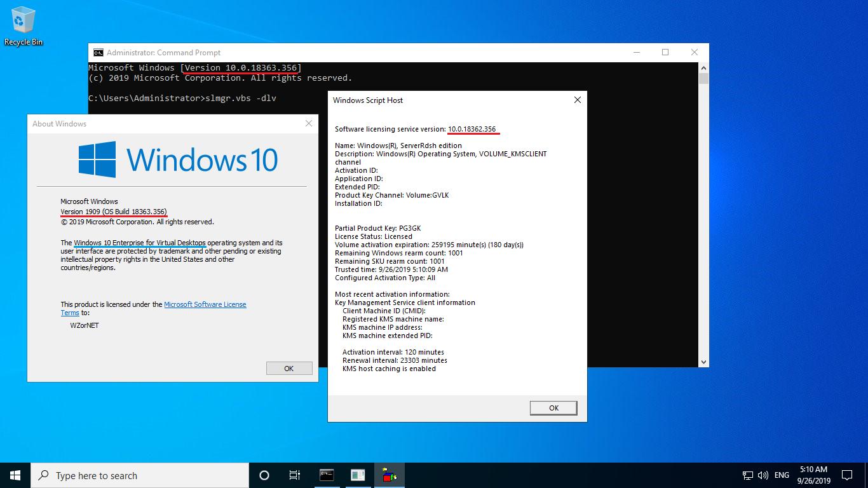This screenshot has width=868, height=488.
Task: Click 'Key Management Service client information' line
Action: pyautogui.click(x=405, y=302)
